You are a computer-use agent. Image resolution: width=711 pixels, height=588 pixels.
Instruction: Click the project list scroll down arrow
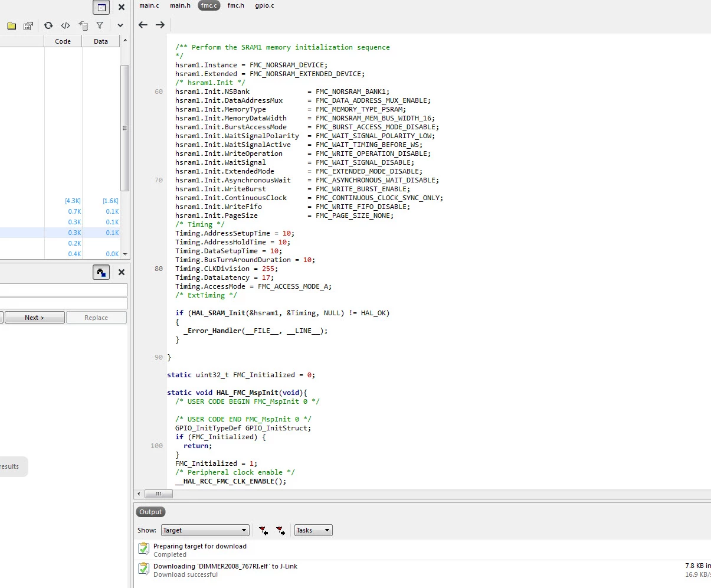(x=124, y=254)
